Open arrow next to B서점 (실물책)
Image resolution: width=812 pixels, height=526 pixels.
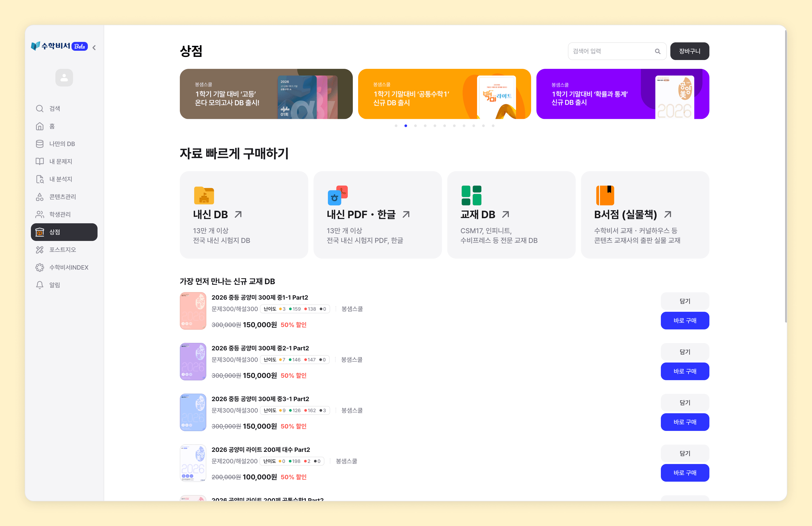coord(668,214)
